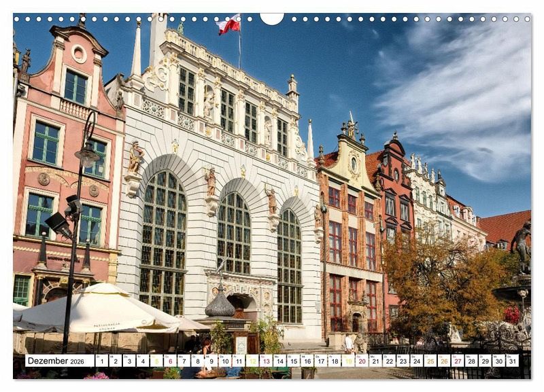Image resolution: width=544 pixels, height=392 pixels.
Task: Click day 11 in the date row
Action: 239,361
